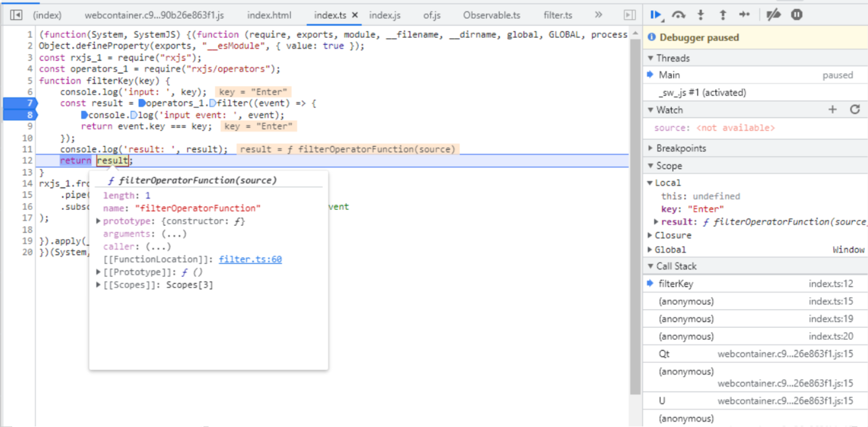Collapse the Threads section

[x=651, y=58]
